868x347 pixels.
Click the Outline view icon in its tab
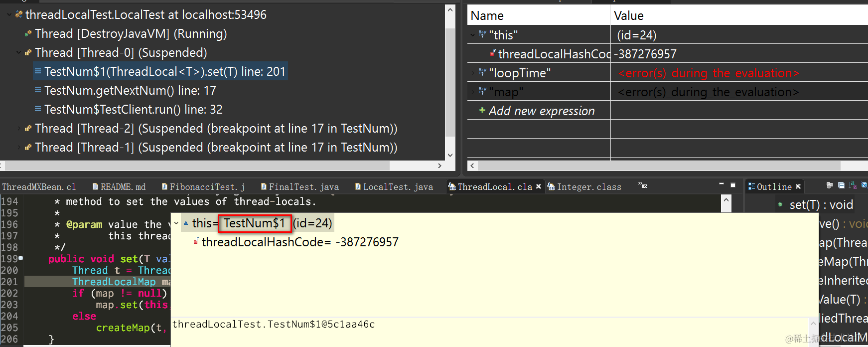pyautogui.click(x=752, y=186)
